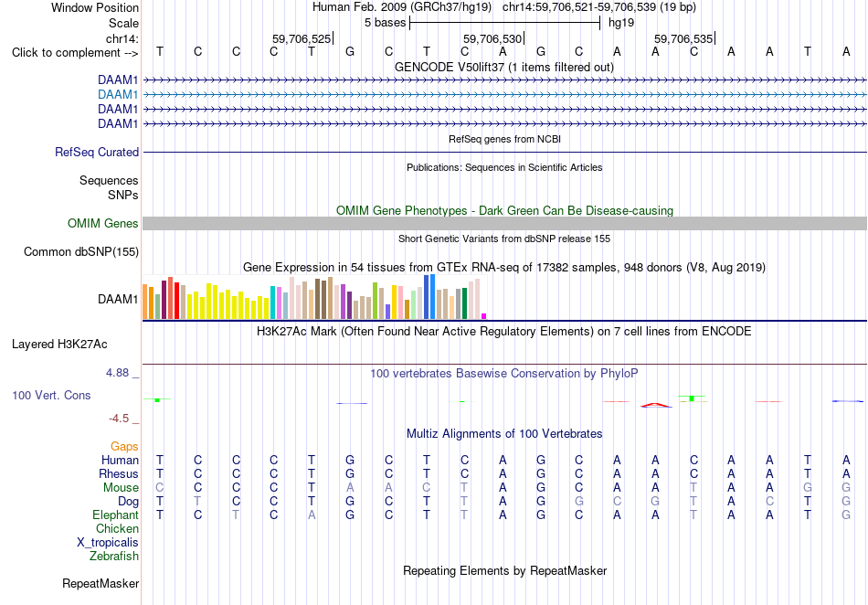The height and width of the screenshot is (605, 868).
Task: Click the grey OMIM Genes bar
Action: coord(504,224)
